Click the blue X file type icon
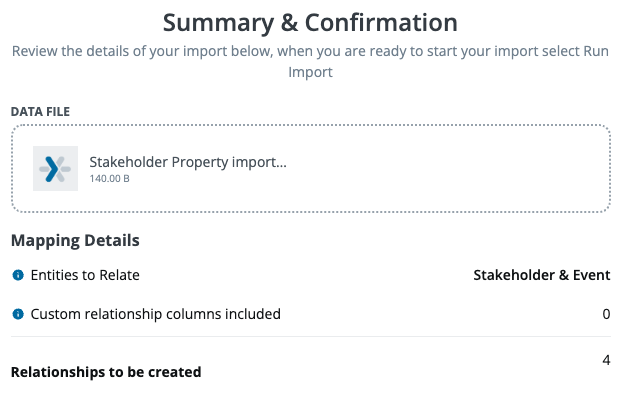This screenshot has width=622, height=395. 55,169
